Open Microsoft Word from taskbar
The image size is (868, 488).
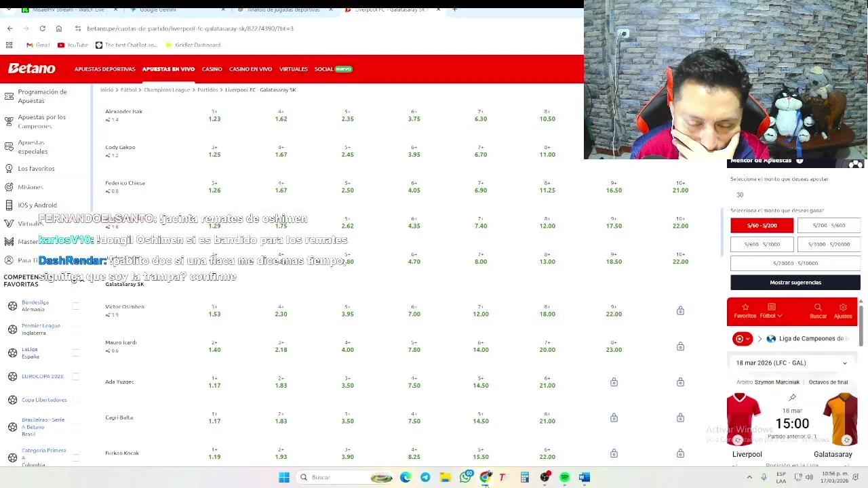pos(585,477)
